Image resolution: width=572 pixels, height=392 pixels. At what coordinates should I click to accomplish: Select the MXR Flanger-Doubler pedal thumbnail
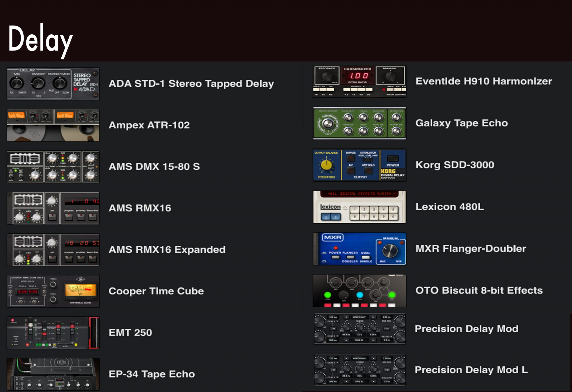pos(359,249)
